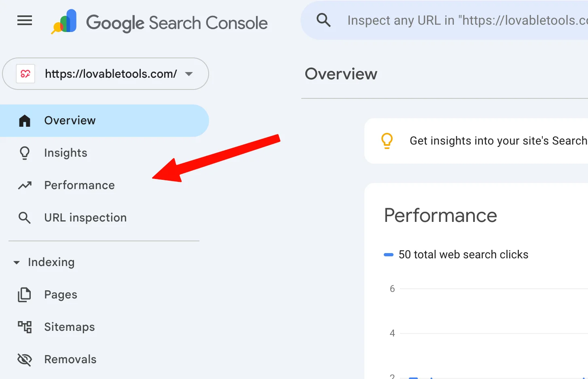Screen dimensions: 588x379
Task: Click the Insights lightbulb icon
Action: [x=24, y=153]
